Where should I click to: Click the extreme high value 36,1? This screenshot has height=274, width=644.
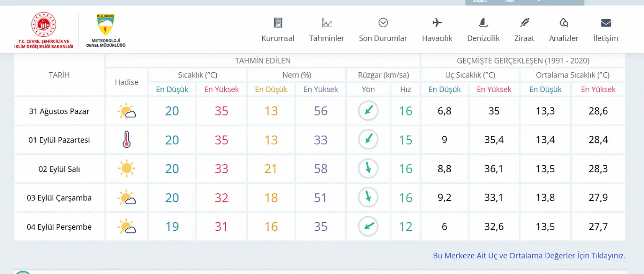494,169
